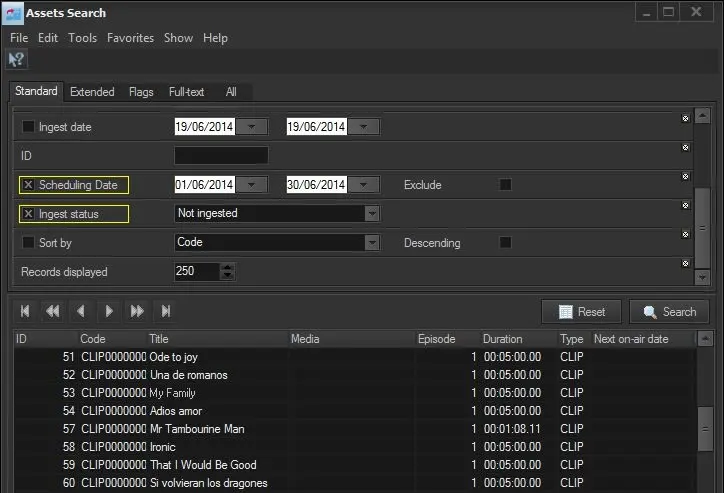Go to next record arrow
Screen dimensions: 724x493
coord(109,311)
